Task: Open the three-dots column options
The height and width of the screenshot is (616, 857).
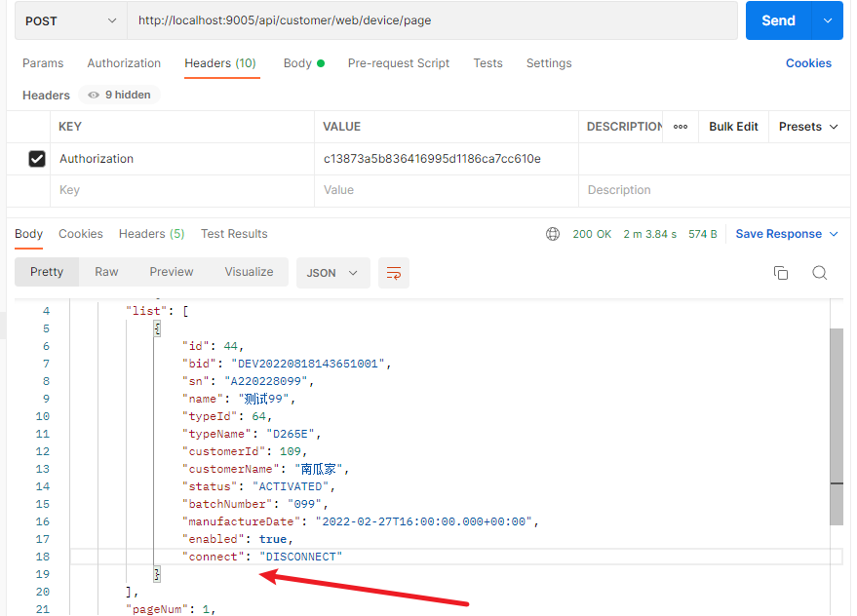Action: tap(681, 127)
